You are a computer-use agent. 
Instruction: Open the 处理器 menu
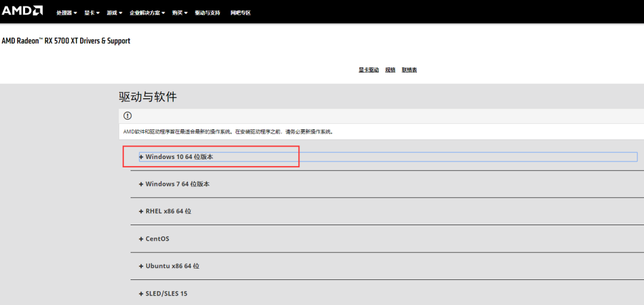point(67,13)
